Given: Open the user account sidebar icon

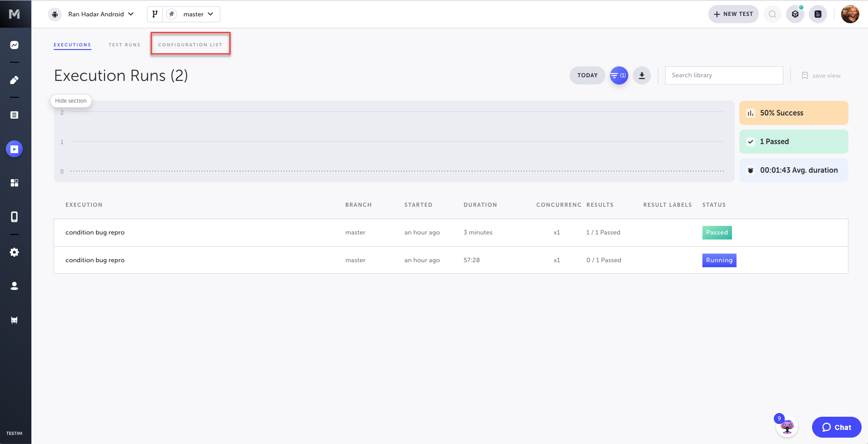Looking at the screenshot, I should pos(15,286).
